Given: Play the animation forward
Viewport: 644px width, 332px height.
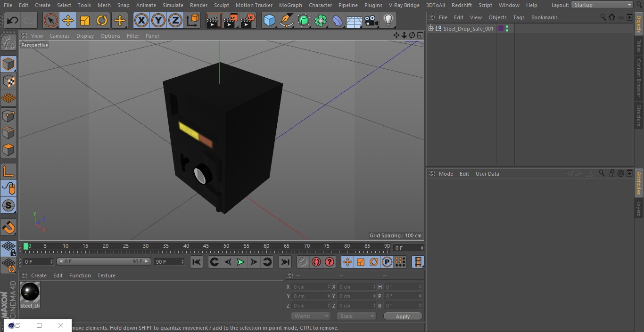Looking at the screenshot, I should pyautogui.click(x=240, y=262).
